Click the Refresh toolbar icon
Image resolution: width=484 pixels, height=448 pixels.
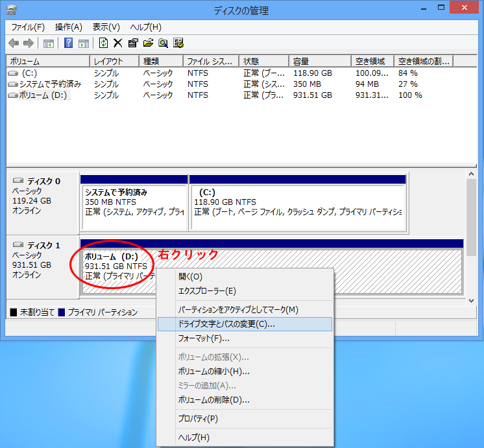[103, 43]
